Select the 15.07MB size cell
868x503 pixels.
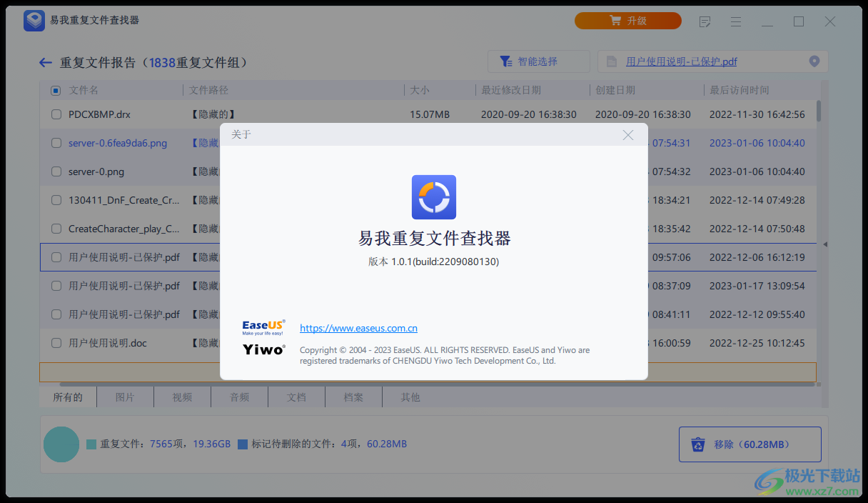click(x=430, y=114)
